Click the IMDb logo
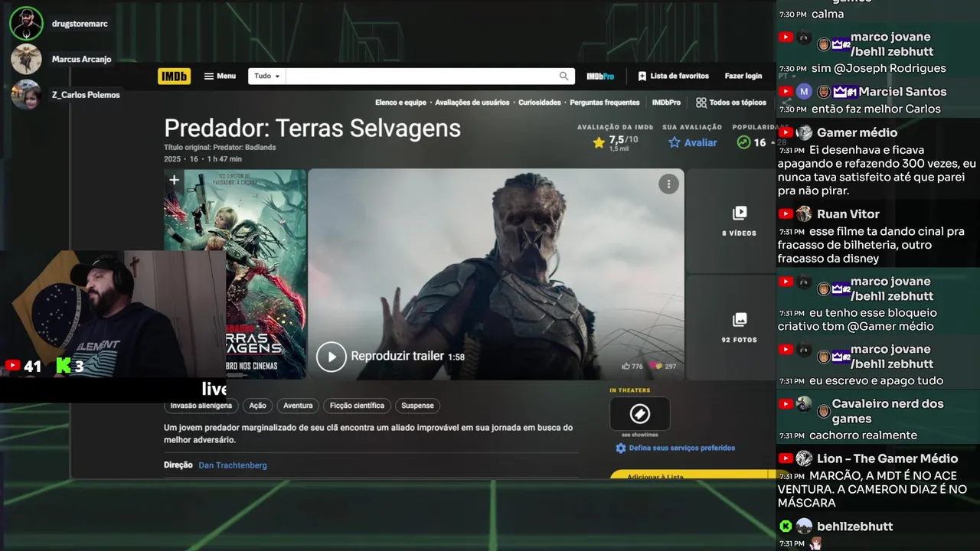Screen dimensions: 980x551 (174, 77)
